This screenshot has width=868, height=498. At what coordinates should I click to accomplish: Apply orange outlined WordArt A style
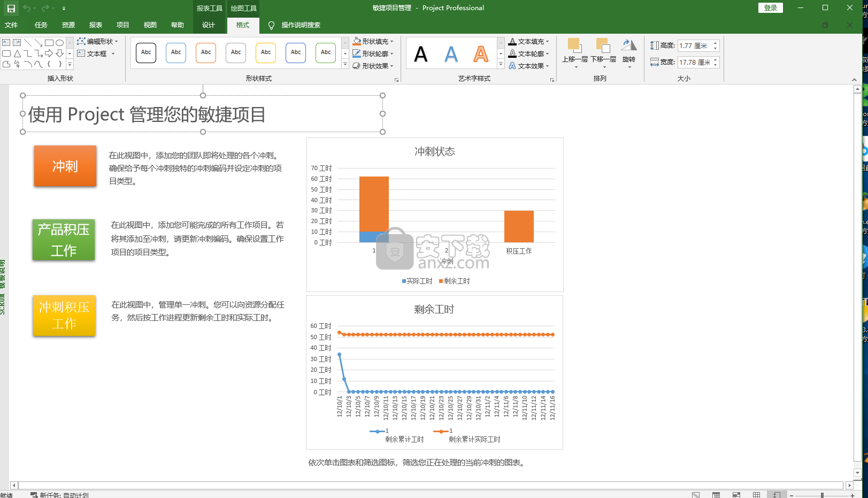point(481,54)
